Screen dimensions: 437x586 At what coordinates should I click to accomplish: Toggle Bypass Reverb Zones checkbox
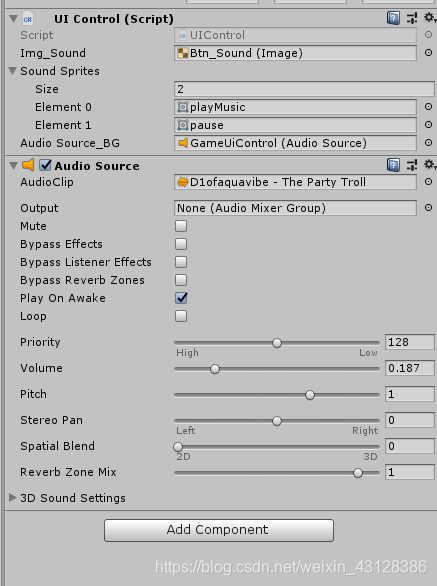[181, 280]
